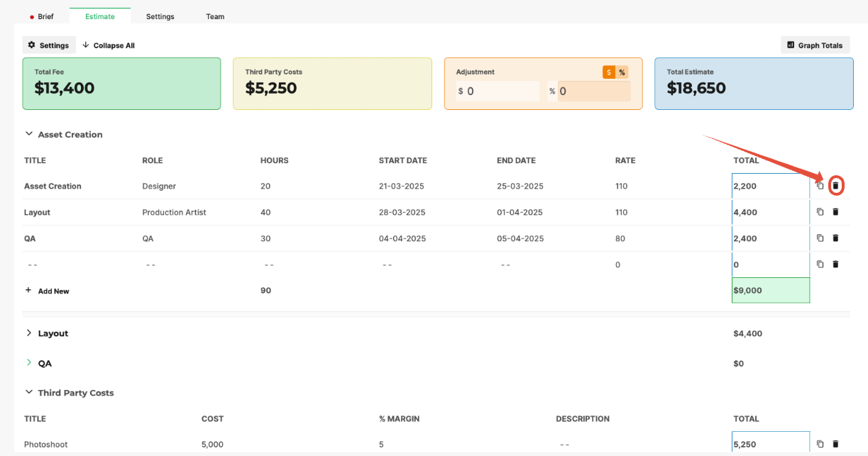Open the Brief tab
Viewport: 868px width, 456px height.
coord(41,16)
